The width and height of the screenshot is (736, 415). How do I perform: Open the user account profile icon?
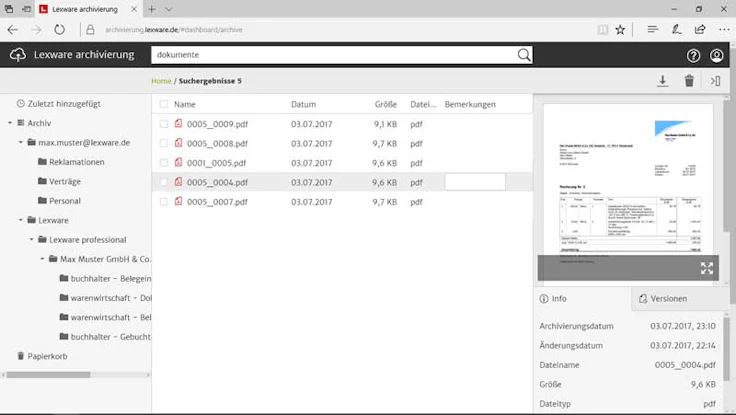716,55
